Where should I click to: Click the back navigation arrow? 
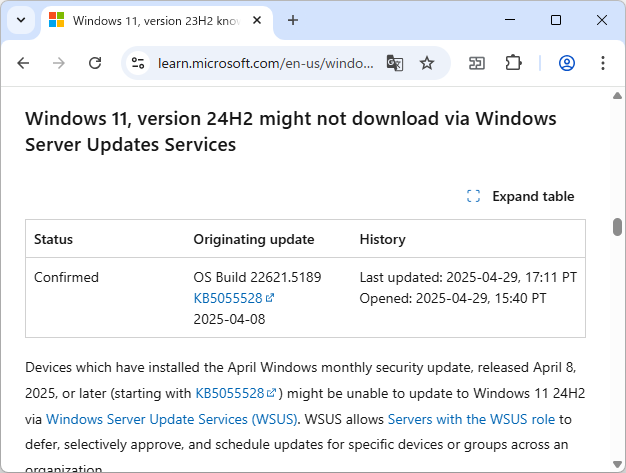(x=23, y=63)
